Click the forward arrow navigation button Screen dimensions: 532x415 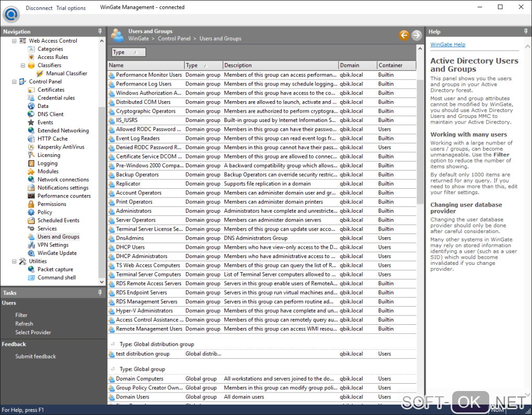pyautogui.click(x=416, y=35)
